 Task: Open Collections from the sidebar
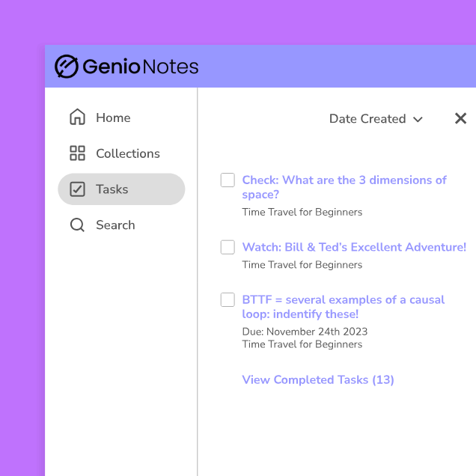coord(127,153)
